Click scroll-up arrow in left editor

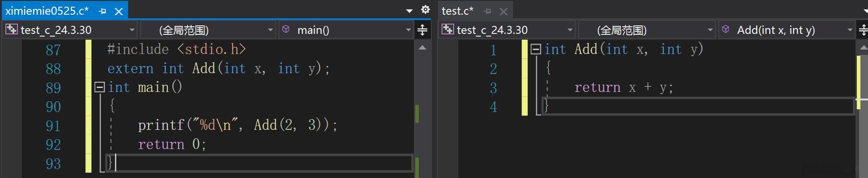point(422,48)
